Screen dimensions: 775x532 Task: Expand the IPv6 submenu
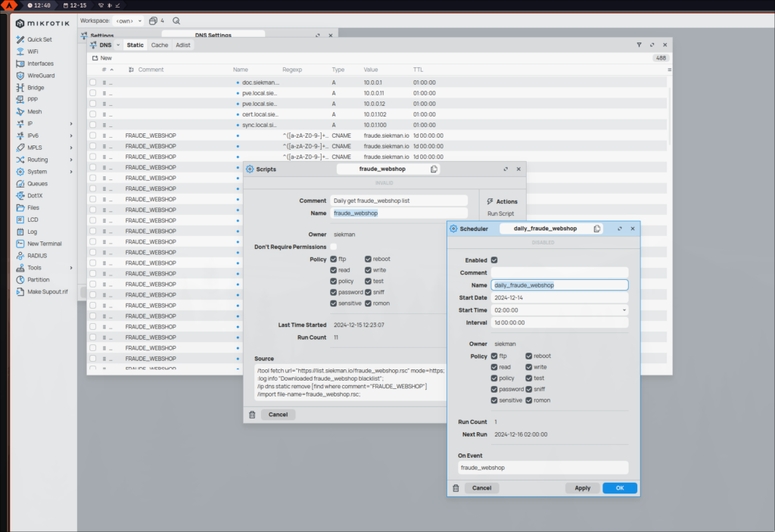coord(71,135)
